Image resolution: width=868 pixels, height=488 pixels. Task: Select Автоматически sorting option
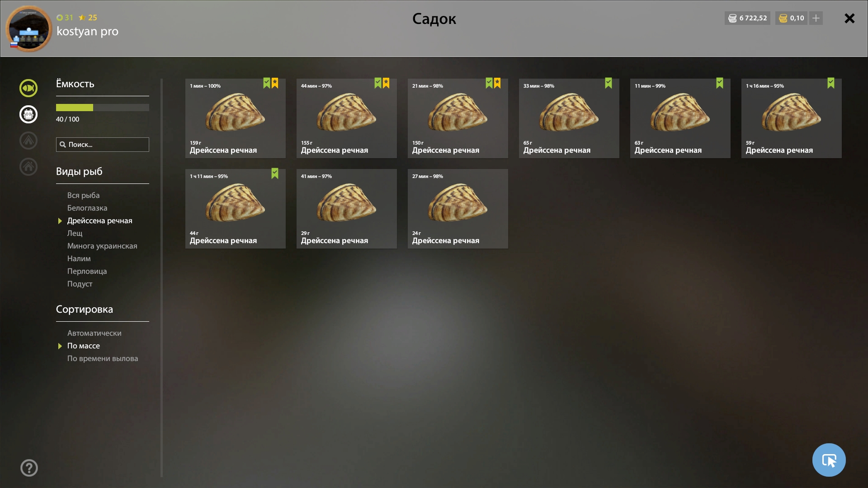pyautogui.click(x=94, y=333)
